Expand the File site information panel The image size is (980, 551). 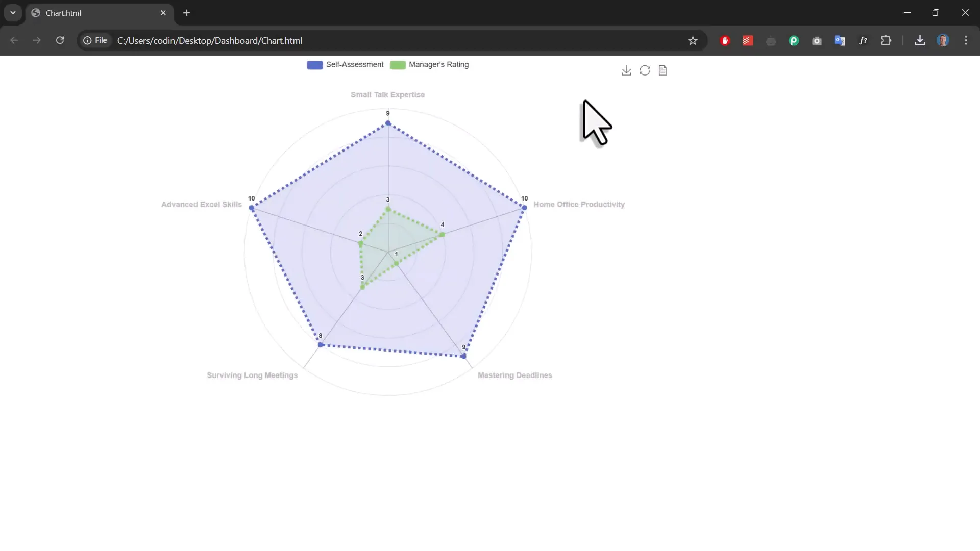(x=95, y=40)
